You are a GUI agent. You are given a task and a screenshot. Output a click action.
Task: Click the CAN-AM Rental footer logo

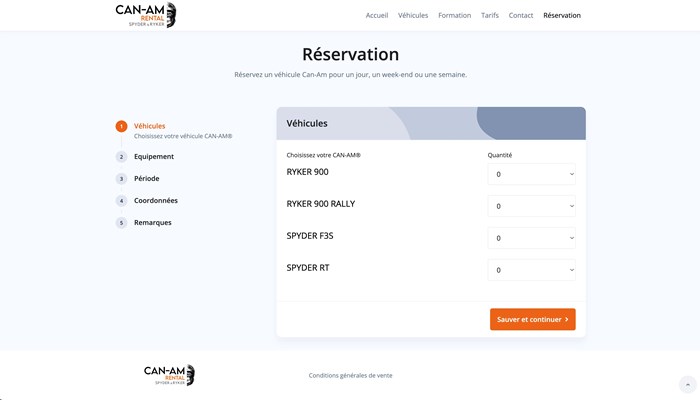pos(169,375)
